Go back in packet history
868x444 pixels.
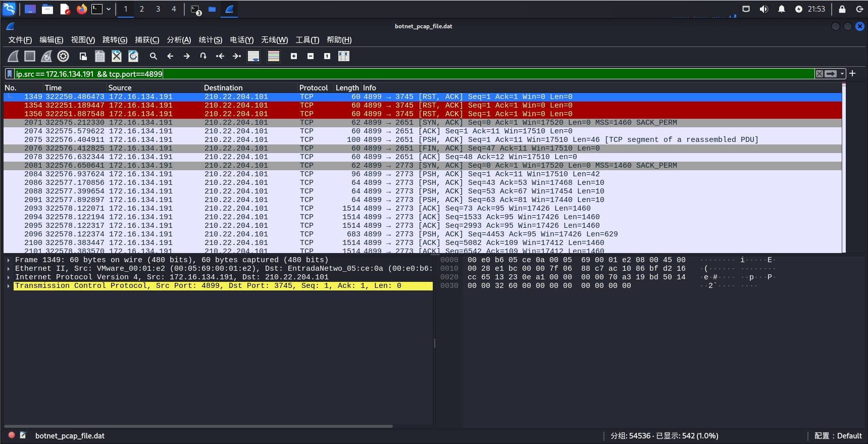(x=170, y=56)
